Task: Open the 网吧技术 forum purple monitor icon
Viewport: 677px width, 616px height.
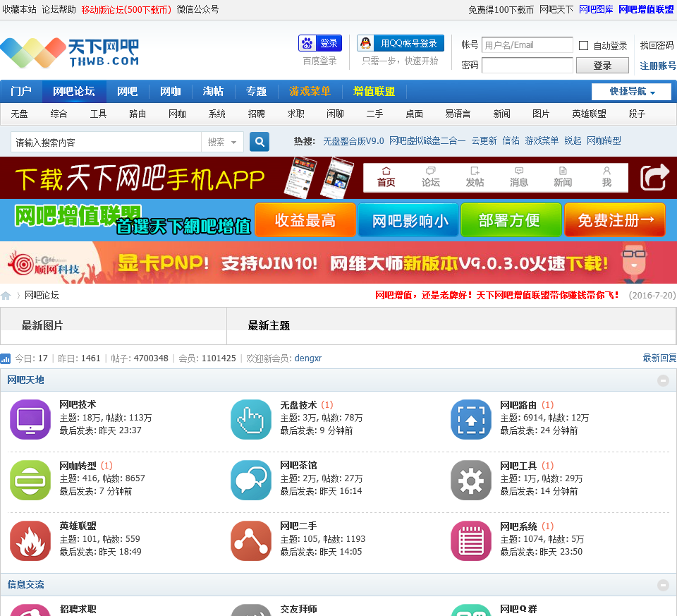Action: click(30, 419)
